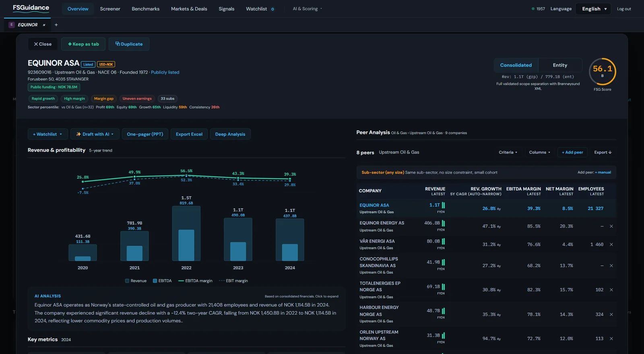Expand the Criteria dropdown
The height and width of the screenshot is (354, 644).
508,152
